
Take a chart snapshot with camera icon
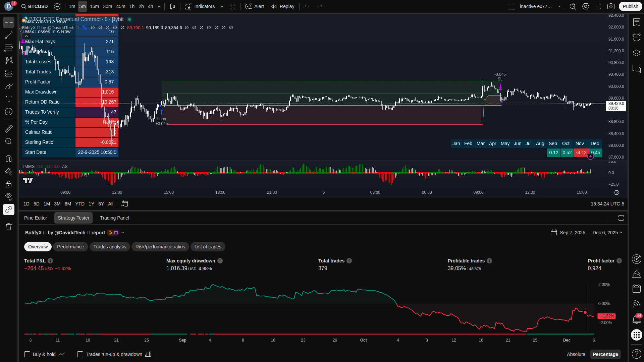pyautogui.click(x=611, y=6)
